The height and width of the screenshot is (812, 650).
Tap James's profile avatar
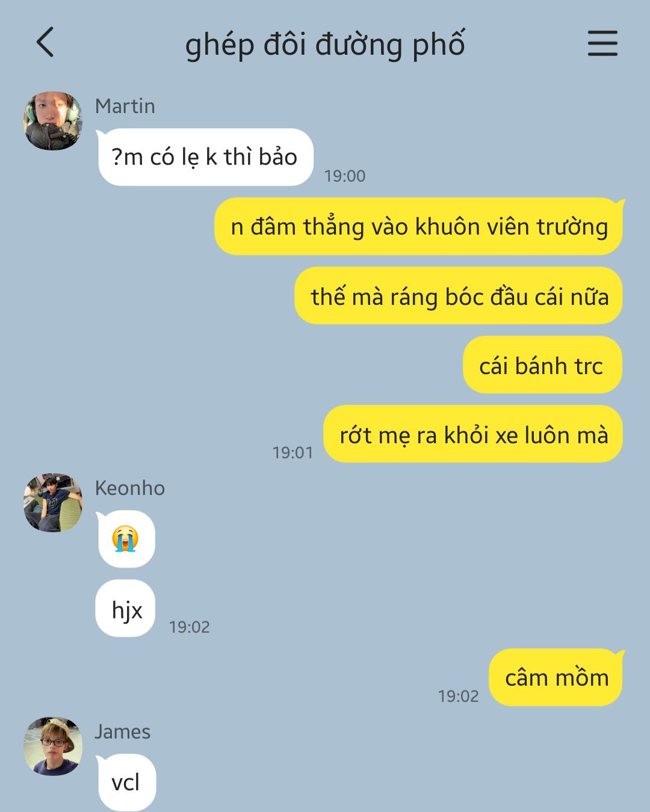tap(53, 746)
